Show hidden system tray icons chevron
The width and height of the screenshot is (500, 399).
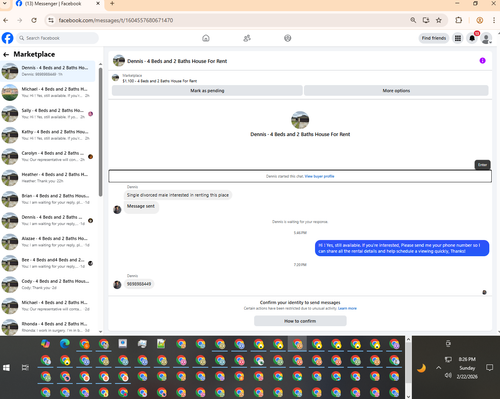pos(438,368)
